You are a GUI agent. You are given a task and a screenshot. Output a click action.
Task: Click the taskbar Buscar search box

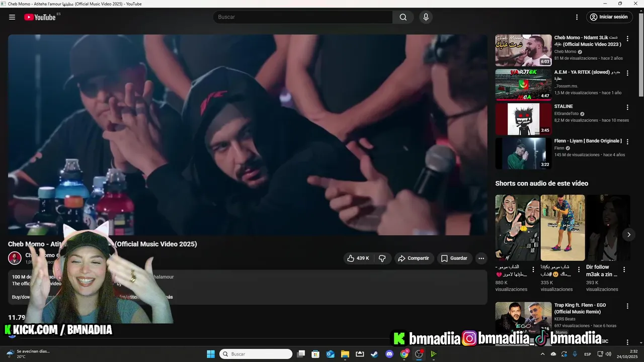tap(256, 354)
